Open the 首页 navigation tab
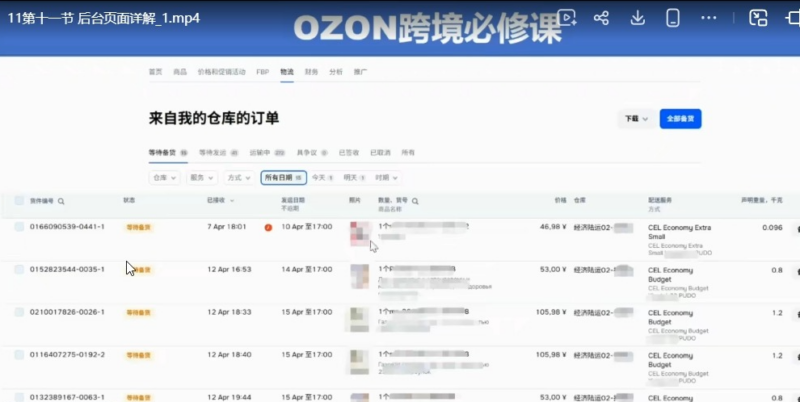This screenshot has width=800, height=402. coord(156,72)
